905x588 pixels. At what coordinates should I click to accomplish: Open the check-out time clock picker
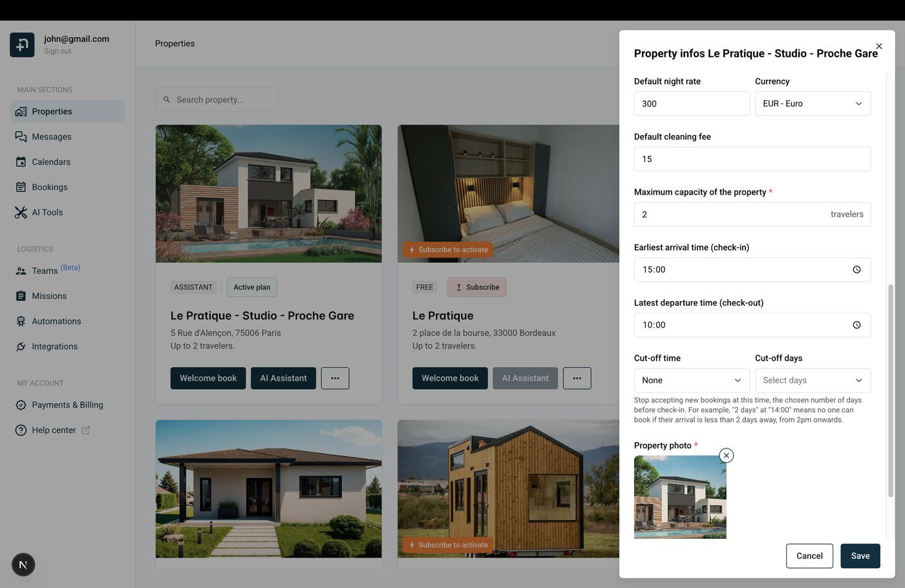857,325
